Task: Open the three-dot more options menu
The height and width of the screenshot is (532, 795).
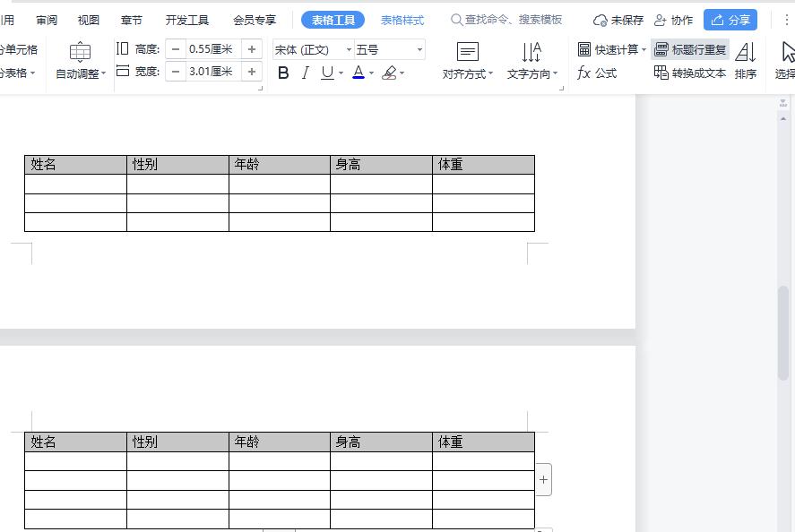Action: 786,20
